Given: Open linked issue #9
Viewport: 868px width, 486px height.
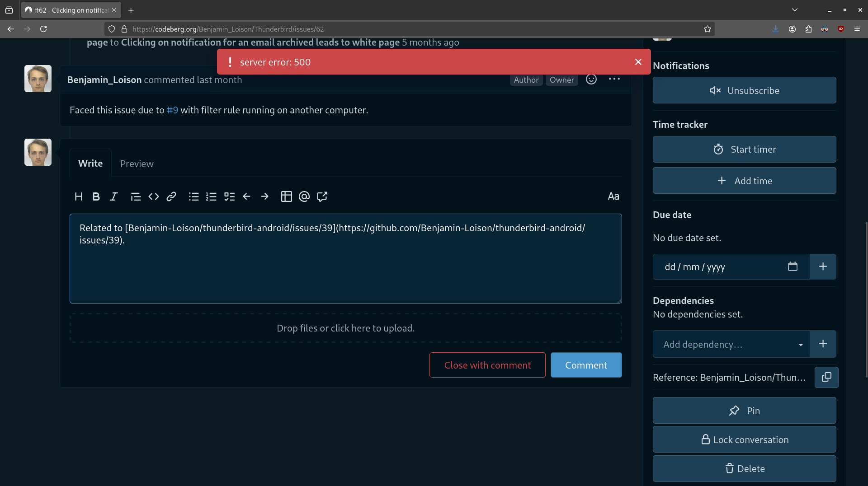Looking at the screenshot, I should pyautogui.click(x=172, y=110).
